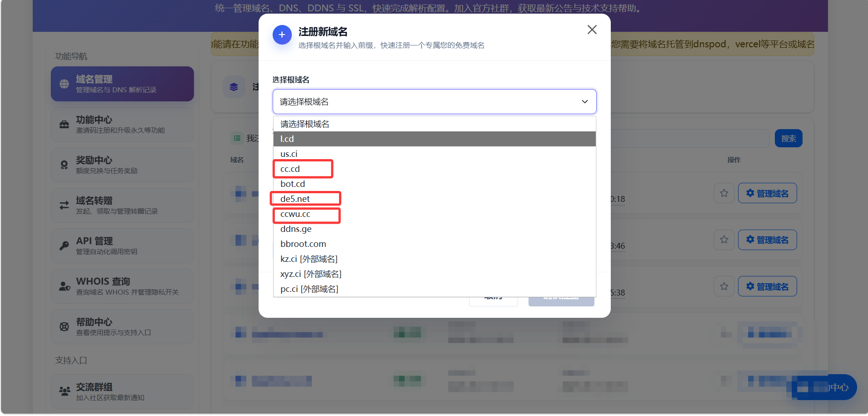Select ccwu.cc in the dropdown
This screenshot has height=416, width=868.
coord(434,214)
